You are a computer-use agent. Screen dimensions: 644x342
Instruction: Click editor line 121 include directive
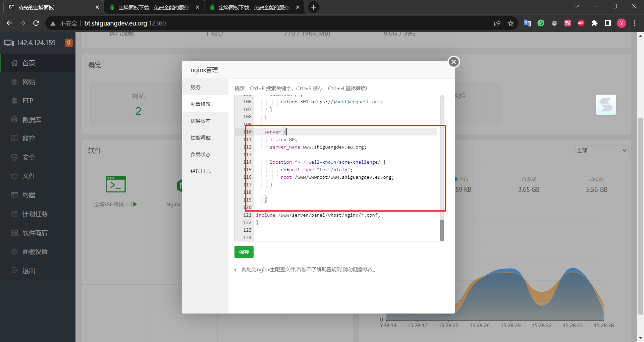[x=318, y=215]
